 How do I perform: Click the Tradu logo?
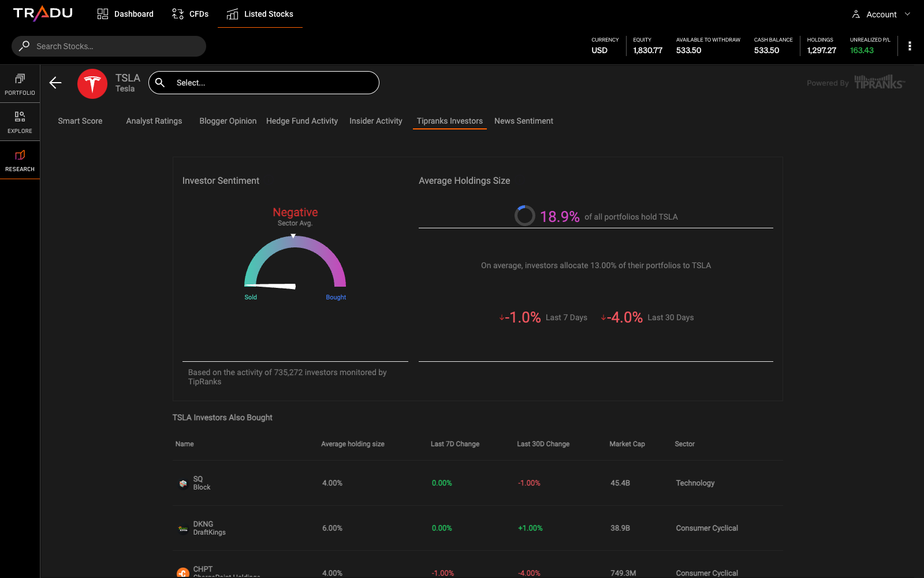click(x=43, y=13)
